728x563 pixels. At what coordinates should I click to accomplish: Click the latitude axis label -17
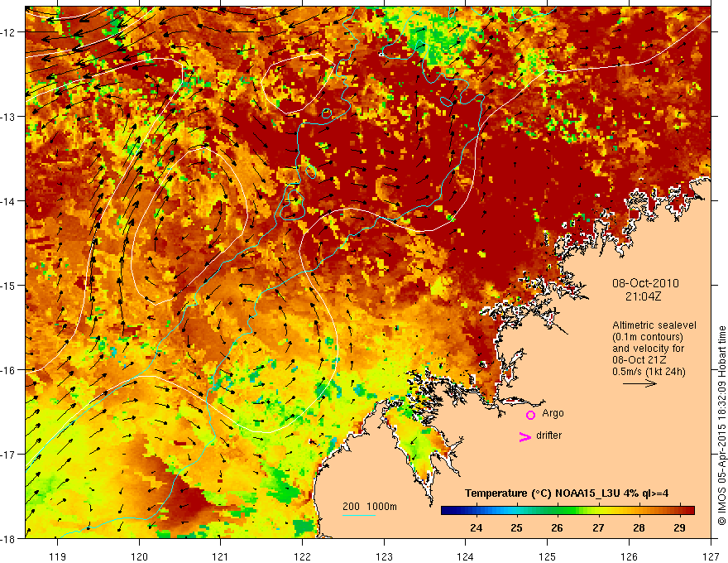click(9, 455)
